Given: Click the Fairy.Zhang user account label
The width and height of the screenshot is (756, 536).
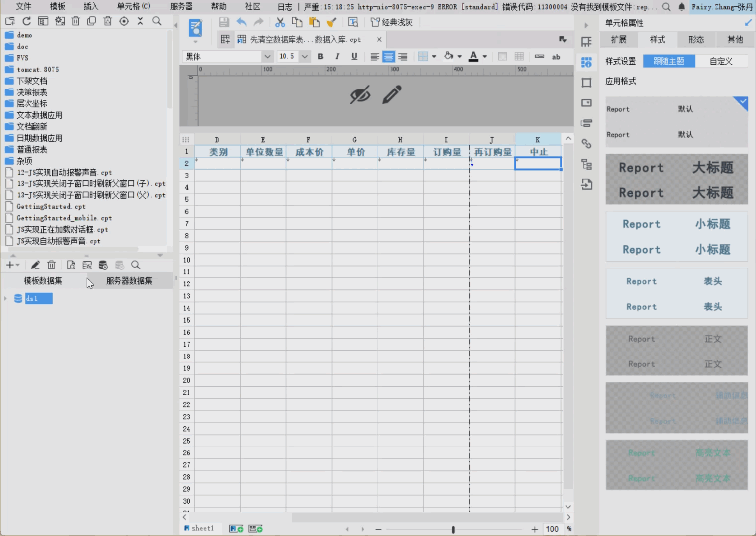Looking at the screenshot, I should click(722, 7).
